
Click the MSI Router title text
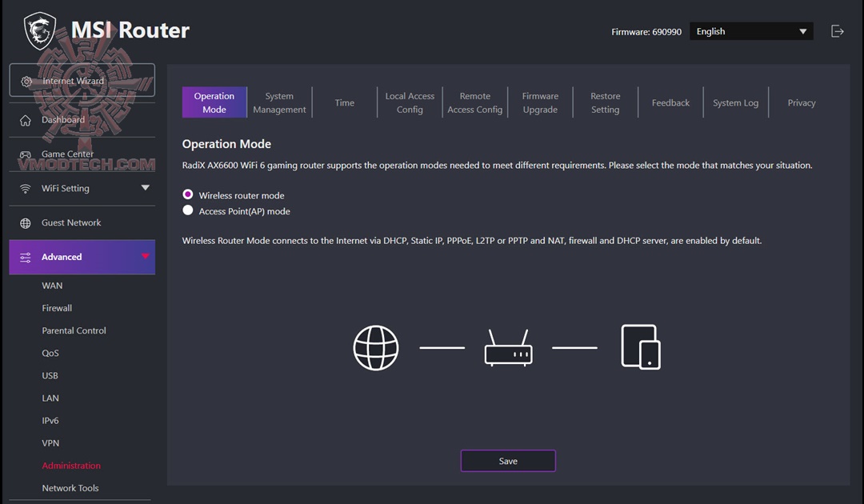(130, 30)
